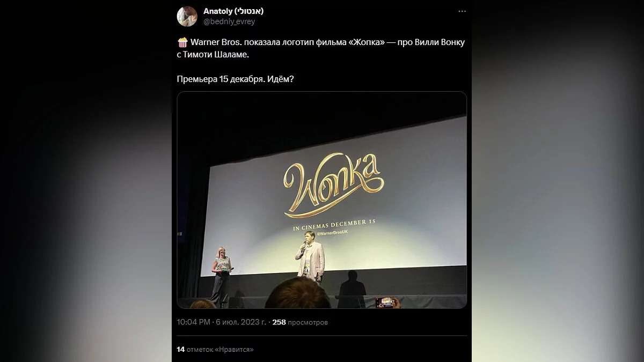Screen dimensions: 644x362
Task: Click the blonde woman standing on stage
Action: point(221,275)
